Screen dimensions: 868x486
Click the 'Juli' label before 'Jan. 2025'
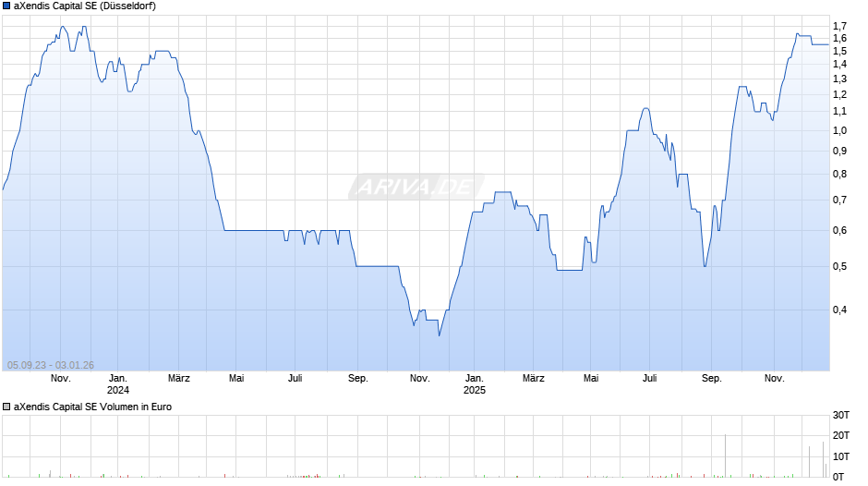[295, 379]
